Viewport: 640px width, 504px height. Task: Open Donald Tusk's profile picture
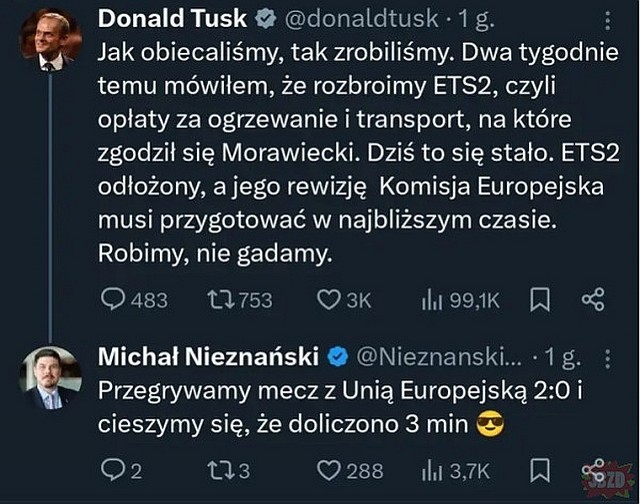(x=50, y=40)
